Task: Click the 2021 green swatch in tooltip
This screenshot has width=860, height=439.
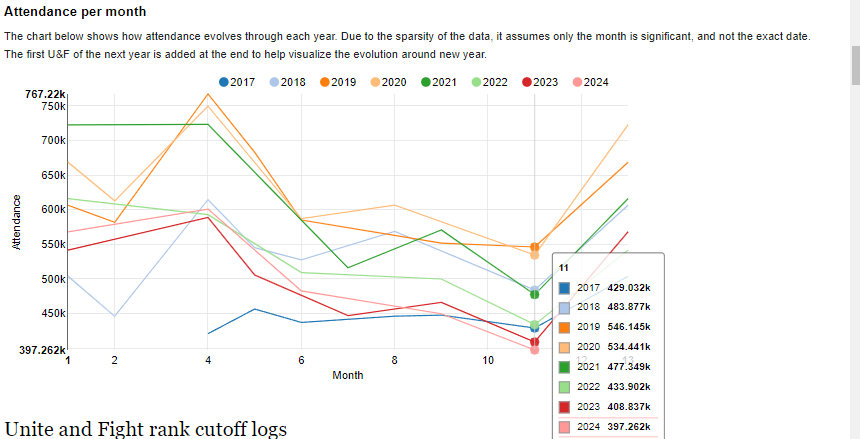Action: point(564,367)
